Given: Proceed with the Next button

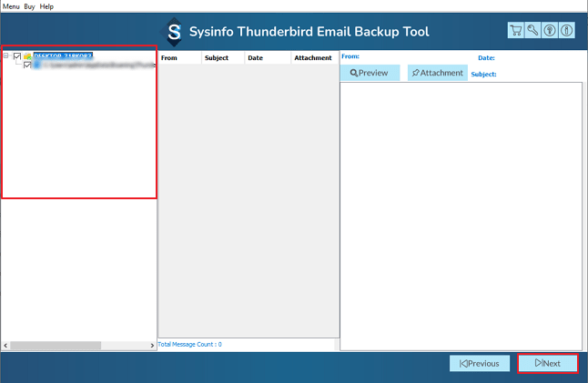Looking at the screenshot, I should [x=548, y=363].
